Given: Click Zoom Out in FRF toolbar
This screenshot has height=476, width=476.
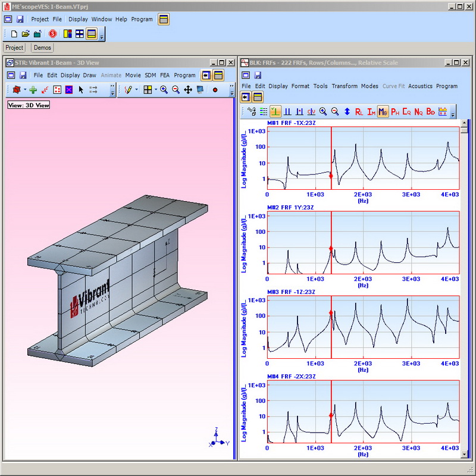Looking at the screenshot, I should click(335, 111).
